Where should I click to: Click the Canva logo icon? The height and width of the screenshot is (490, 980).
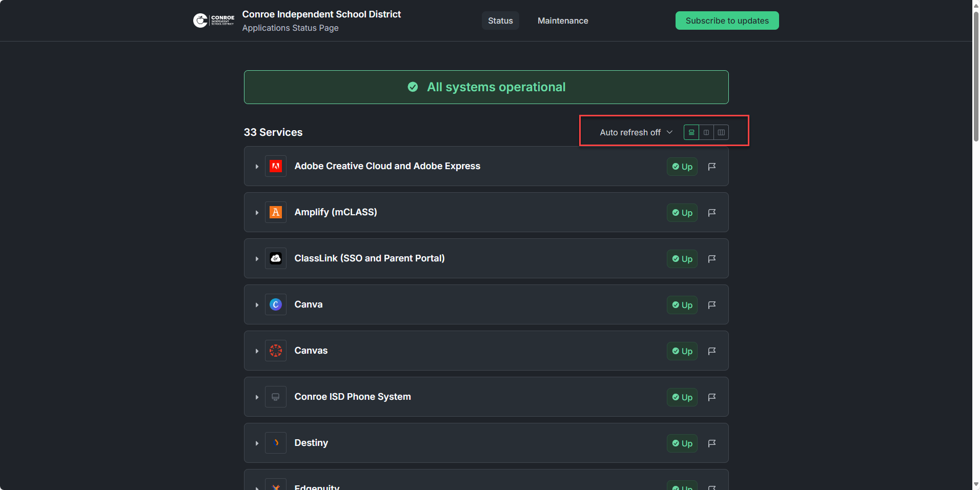coord(276,304)
